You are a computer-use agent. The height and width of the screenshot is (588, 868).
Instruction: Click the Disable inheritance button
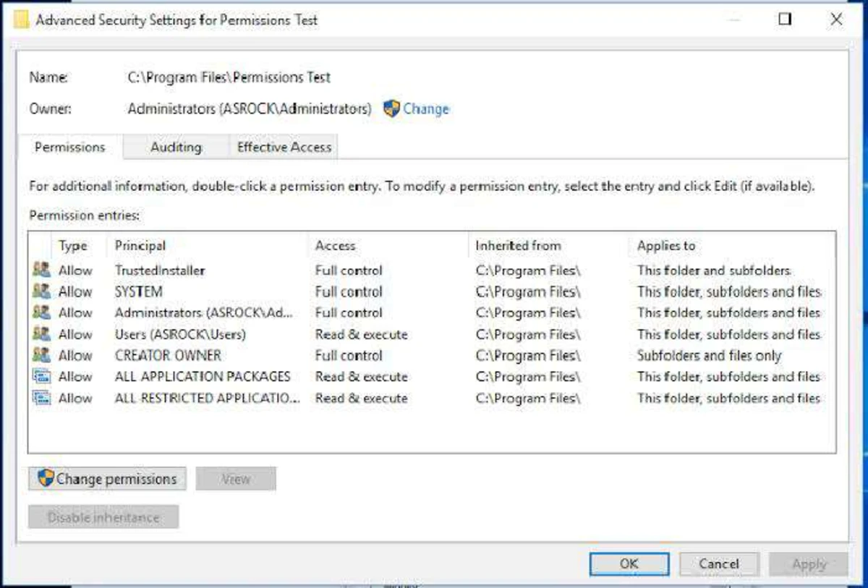103,517
